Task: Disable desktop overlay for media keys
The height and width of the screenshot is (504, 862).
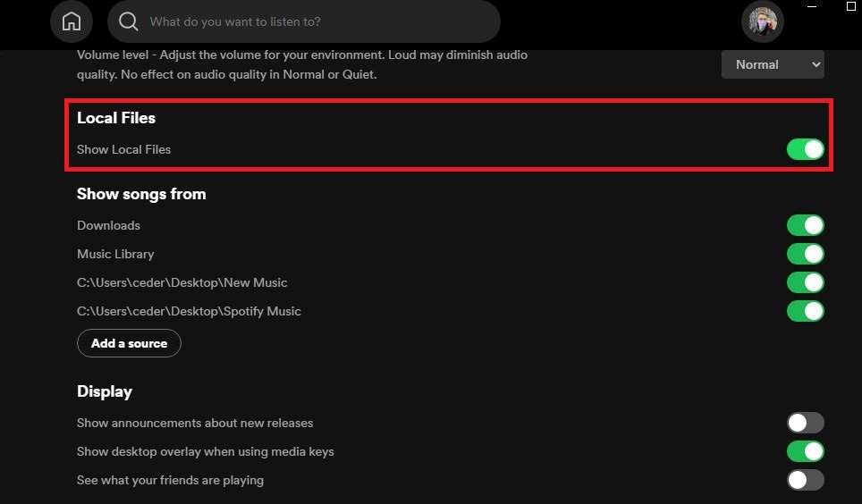Action: 805,451
